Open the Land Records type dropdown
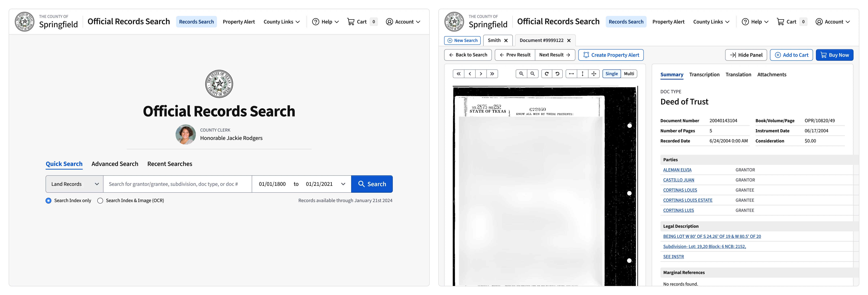Image resolution: width=868 pixels, height=295 pixels. tap(75, 184)
